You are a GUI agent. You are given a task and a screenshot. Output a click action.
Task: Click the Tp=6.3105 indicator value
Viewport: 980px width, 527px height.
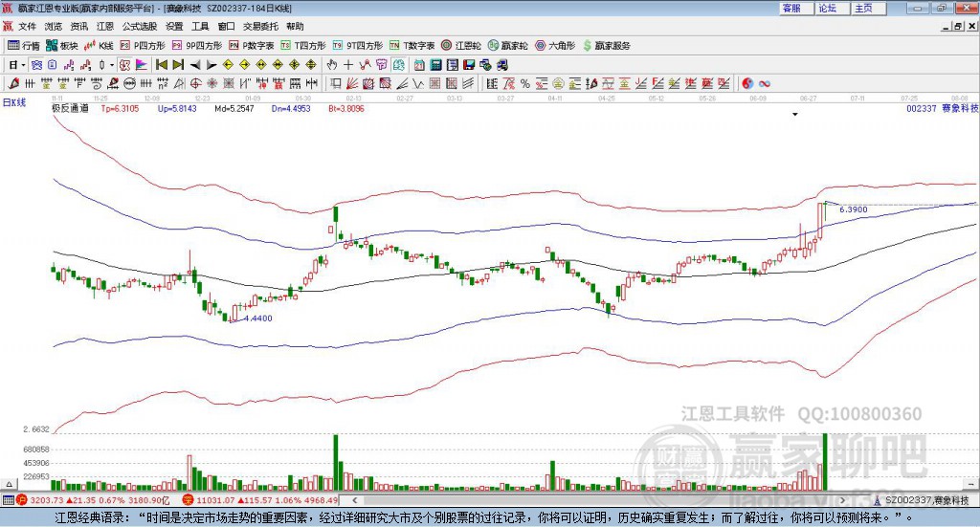point(120,109)
